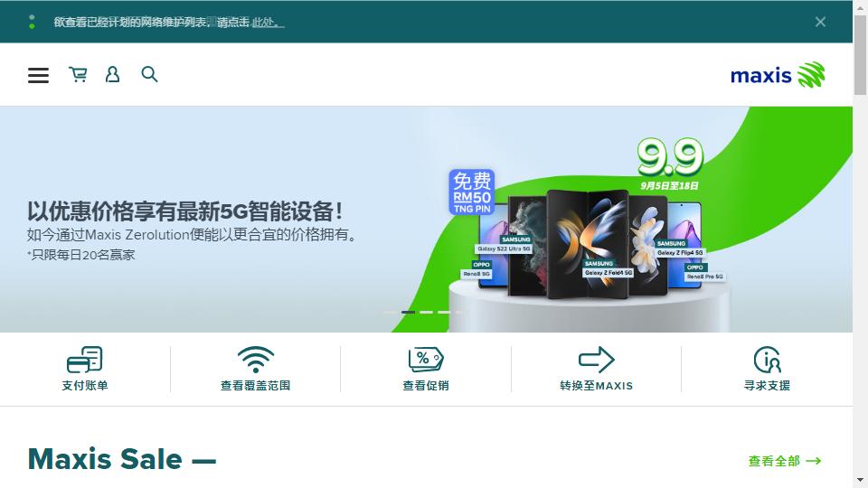Click the Maxis Sale heading
Viewport: 868px width, 488px height.
coord(122,459)
